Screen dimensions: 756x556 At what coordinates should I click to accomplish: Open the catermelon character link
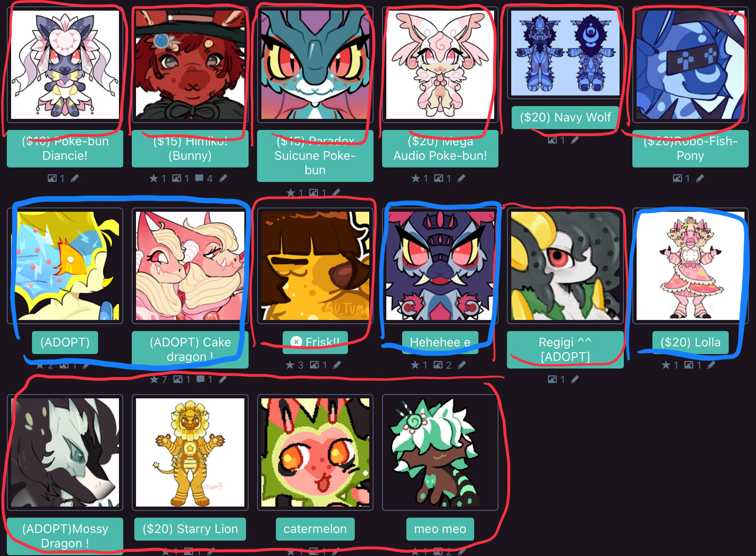point(315,529)
